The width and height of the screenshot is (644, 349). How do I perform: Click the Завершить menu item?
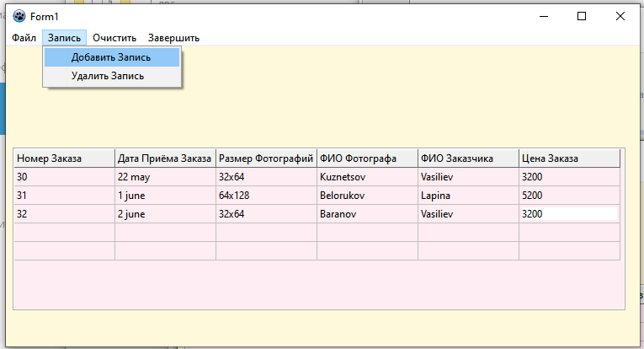(173, 38)
